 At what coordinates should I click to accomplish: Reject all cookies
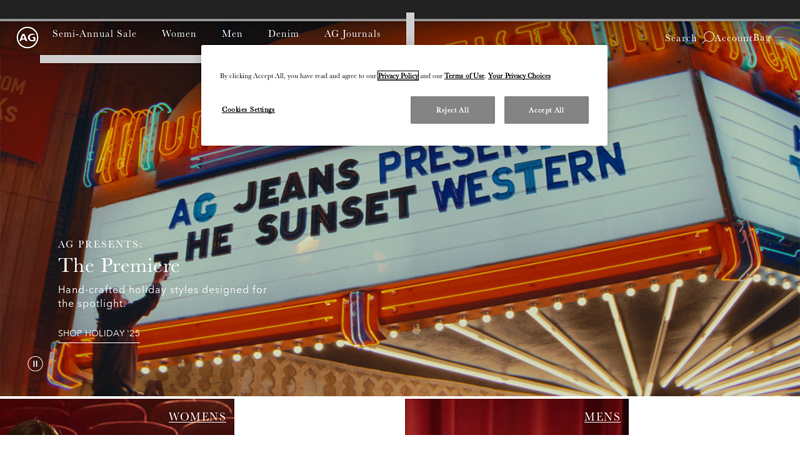coord(453,110)
